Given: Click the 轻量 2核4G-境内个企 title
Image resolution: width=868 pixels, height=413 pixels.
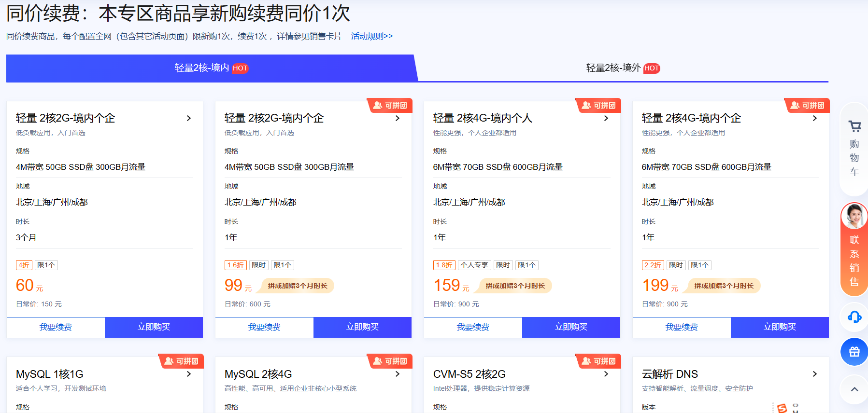Looking at the screenshot, I should tap(691, 118).
